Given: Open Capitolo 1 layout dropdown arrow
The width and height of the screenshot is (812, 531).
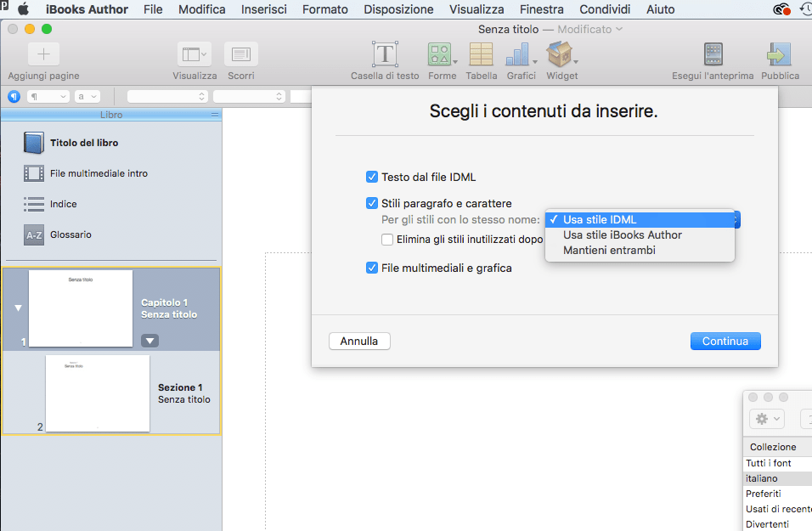Looking at the screenshot, I should tap(149, 341).
